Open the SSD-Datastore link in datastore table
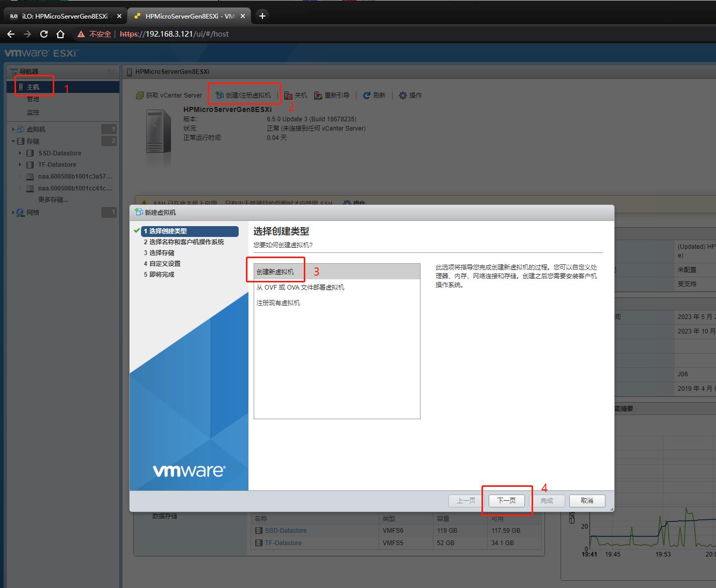716x588 pixels. coord(286,531)
